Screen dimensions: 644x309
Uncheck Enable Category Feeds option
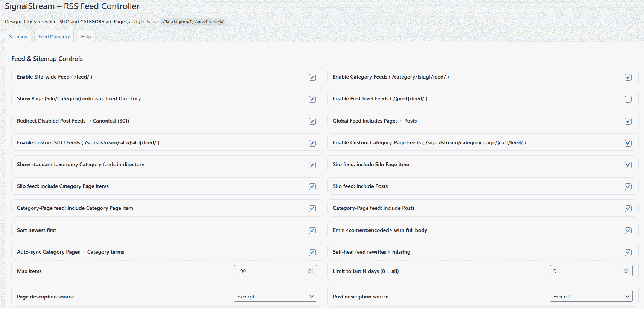click(628, 77)
